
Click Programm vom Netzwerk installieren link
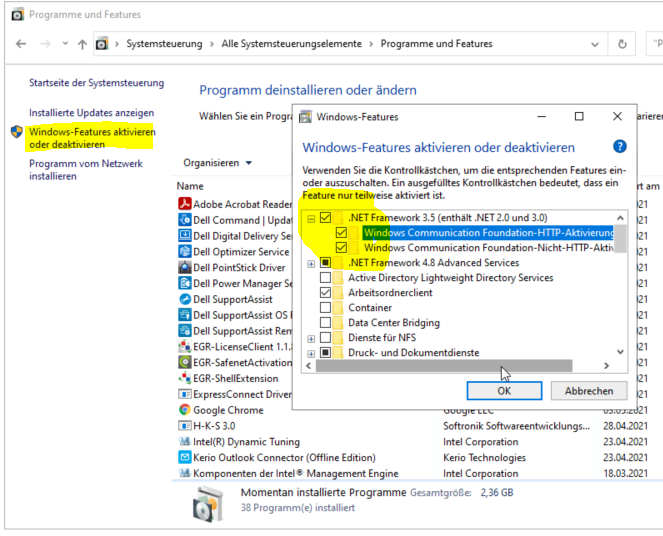tap(86, 170)
